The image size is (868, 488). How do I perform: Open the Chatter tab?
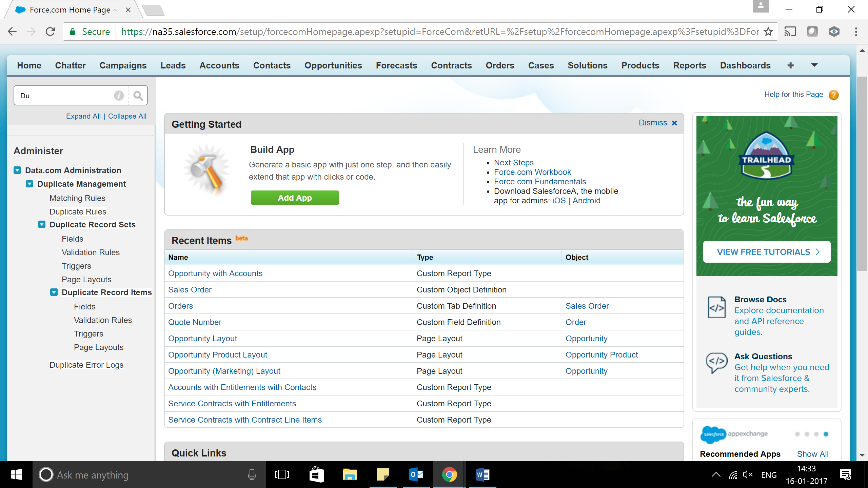pyautogui.click(x=70, y=65)
